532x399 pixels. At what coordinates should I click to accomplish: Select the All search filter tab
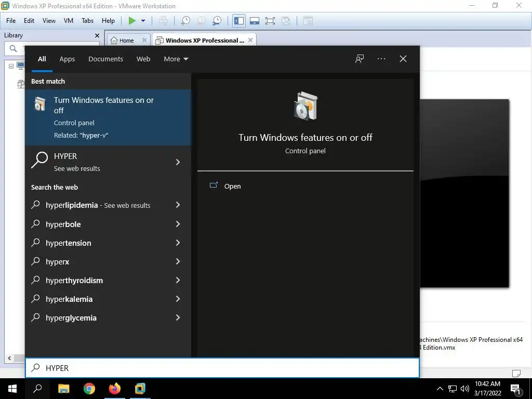(42, 59)
